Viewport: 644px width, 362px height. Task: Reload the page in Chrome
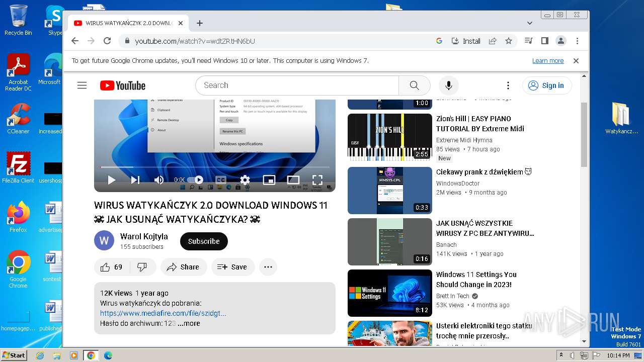(107, 41)
